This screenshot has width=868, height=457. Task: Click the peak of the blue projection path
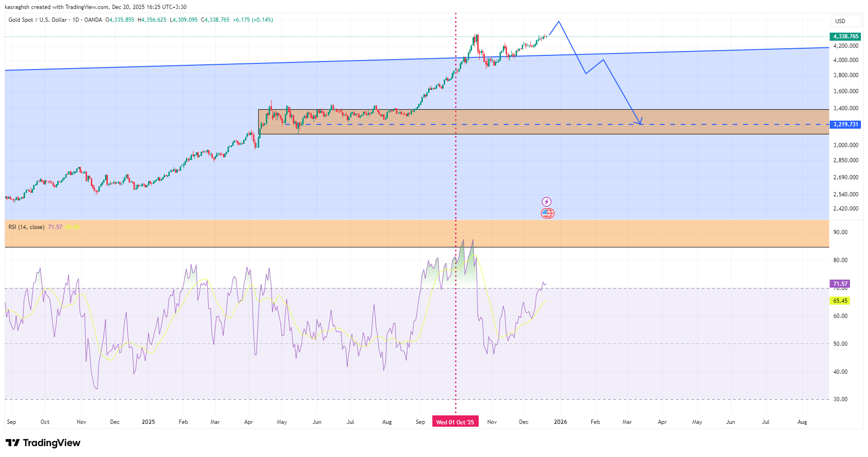click(559, 21)
